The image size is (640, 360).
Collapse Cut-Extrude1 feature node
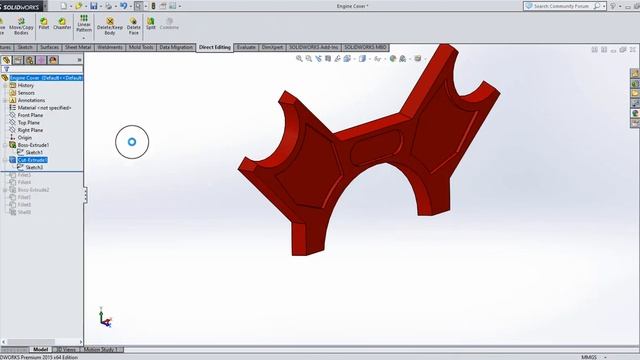click(5, 160)
